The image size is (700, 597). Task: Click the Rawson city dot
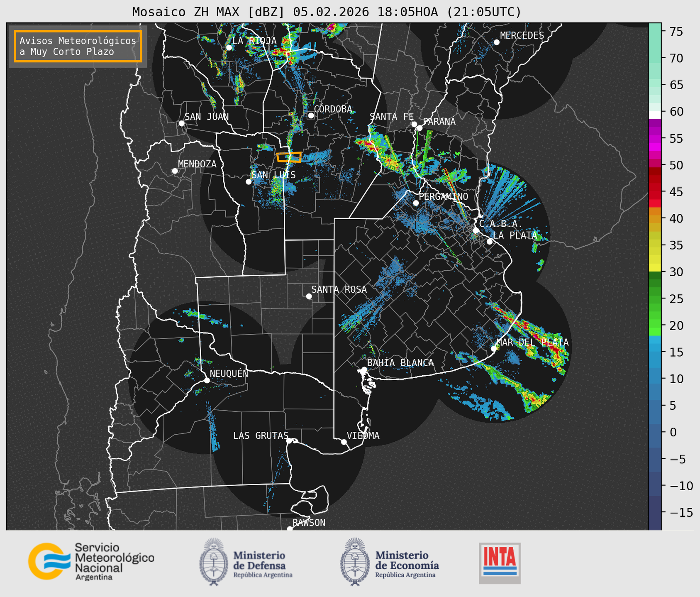pos(290,529)
